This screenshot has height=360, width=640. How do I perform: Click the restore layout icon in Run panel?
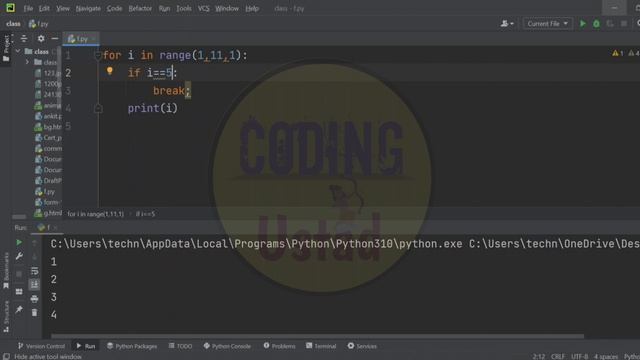(19, 291)
